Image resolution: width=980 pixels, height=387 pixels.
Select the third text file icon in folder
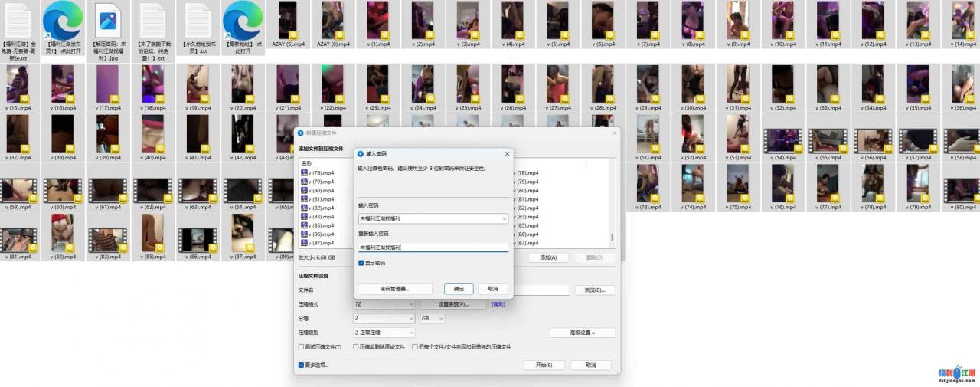pyautogui.click(x=198, y=21)
